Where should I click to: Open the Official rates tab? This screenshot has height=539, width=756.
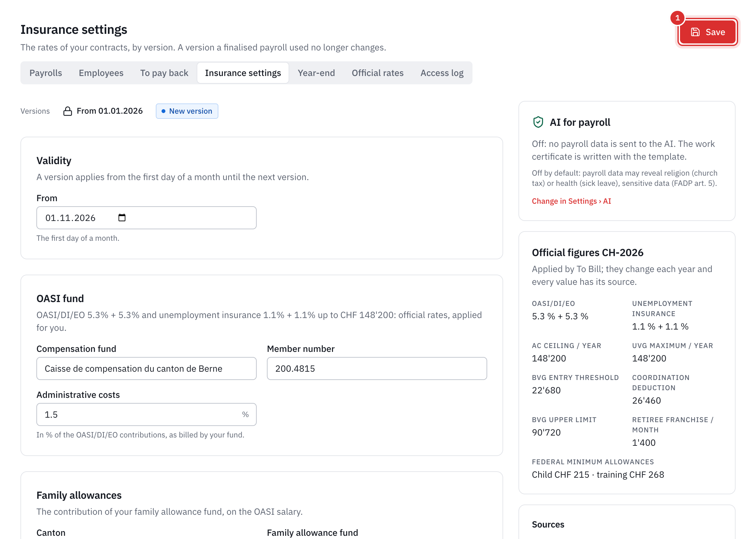pos(377,73)
